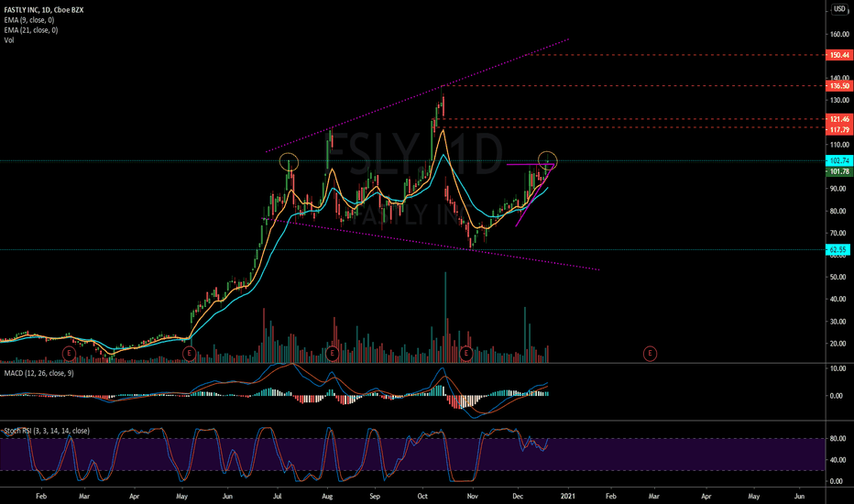854x504 pixels.
Task: Click the 136.50 red price label
Action: tap(838, 86)
